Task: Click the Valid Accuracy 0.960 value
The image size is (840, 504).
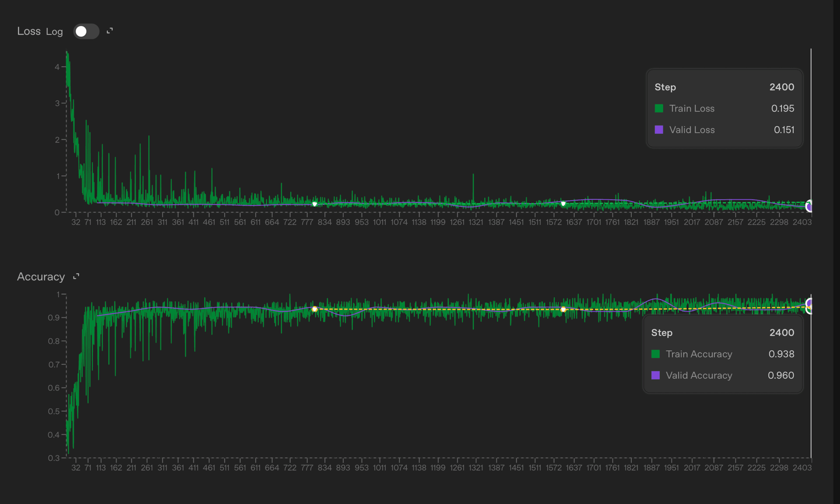Action: pyautogui.click(x=782, y=375)
